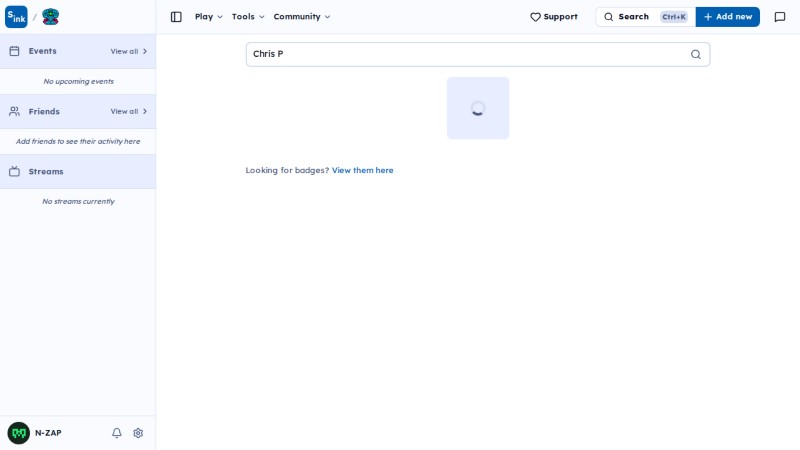800x450 pixels.
Task: View all friends
Action: click(x=129, y=111)
